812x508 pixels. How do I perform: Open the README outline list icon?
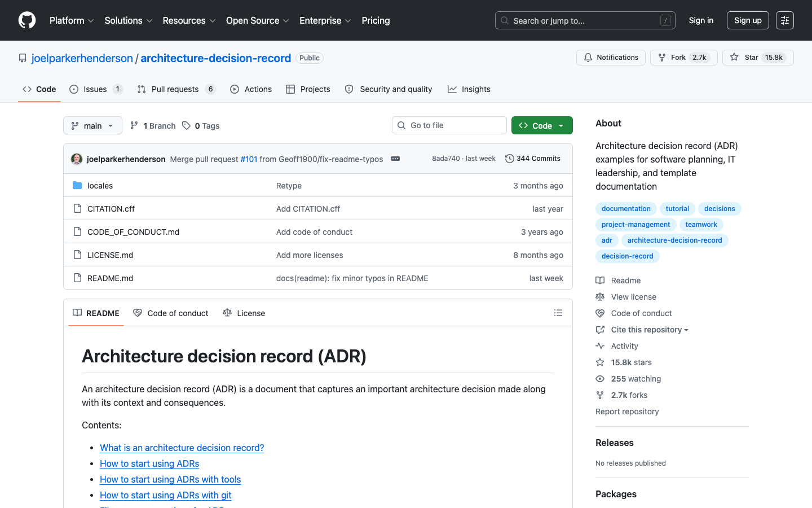(x=558, y=313)
